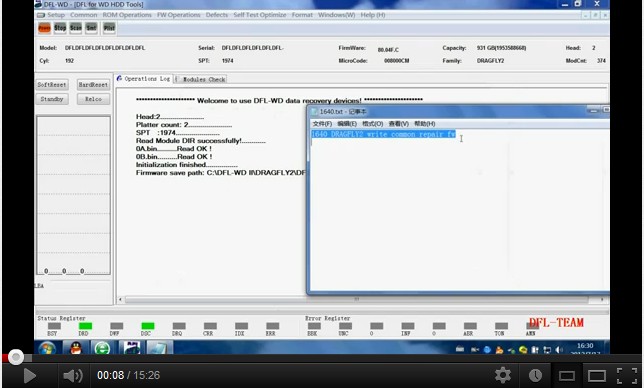Open video settings gear
The height and width of the screenshot is (388, 644).
tap(503, 375)
